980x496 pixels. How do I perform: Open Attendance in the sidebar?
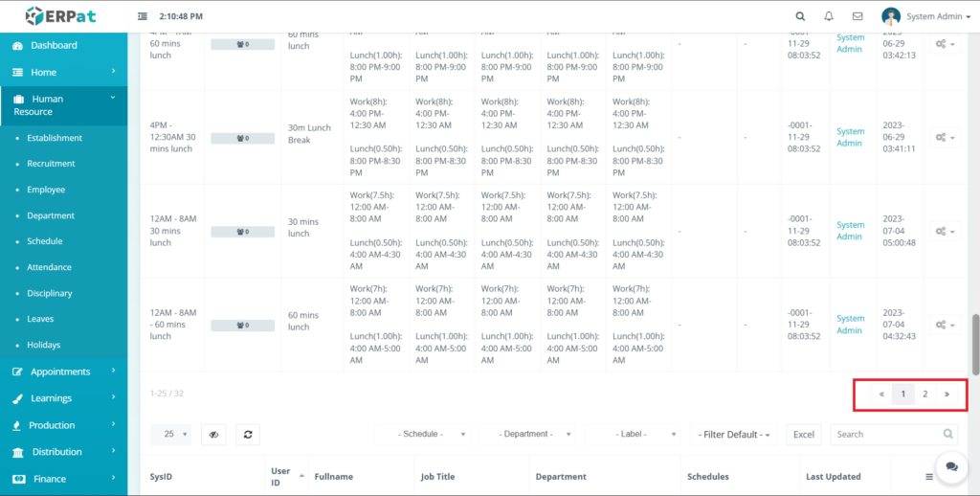pyautogui.click(x=49, y=267)
